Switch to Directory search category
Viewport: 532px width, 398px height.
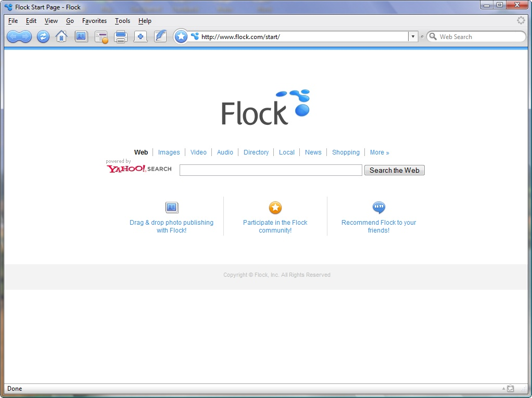(x=256, y=152)
